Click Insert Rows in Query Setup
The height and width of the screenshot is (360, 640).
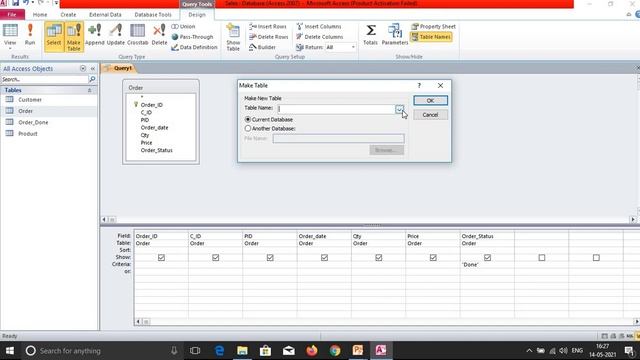(x=268, y=26)
